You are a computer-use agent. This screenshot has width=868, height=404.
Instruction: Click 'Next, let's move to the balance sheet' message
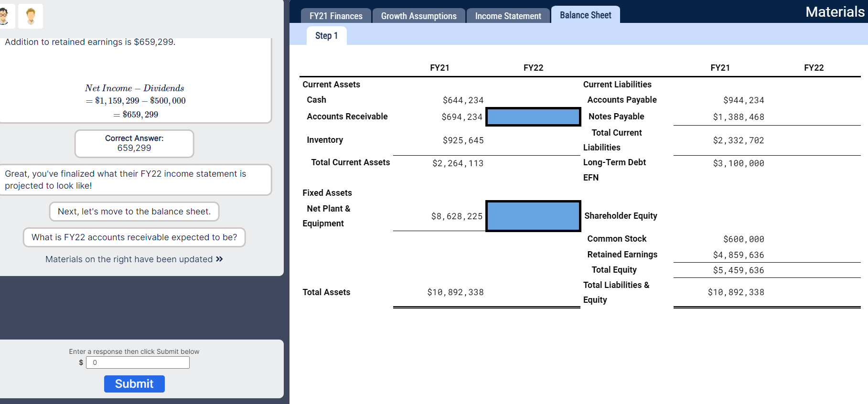(134, 212)
